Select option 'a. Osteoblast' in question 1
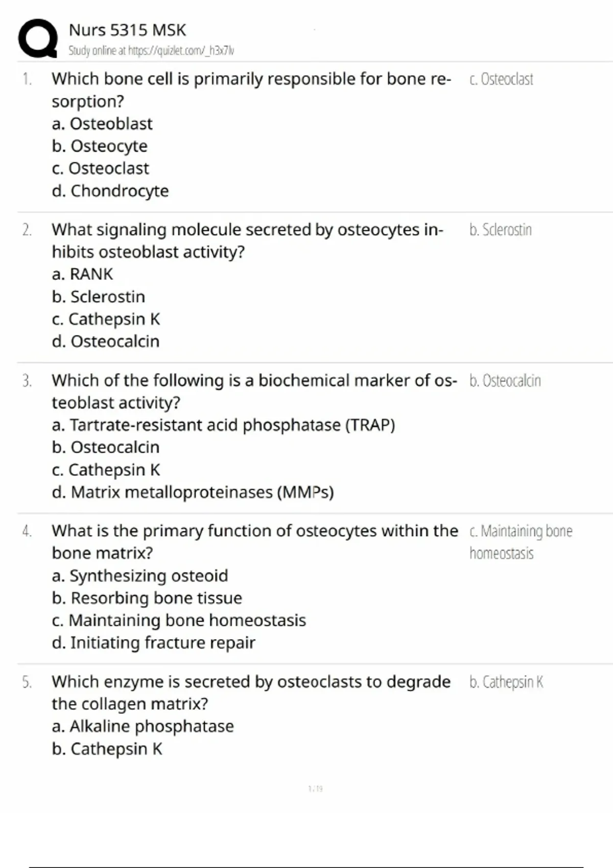Viewport: 613px width, 868px height. coord(102,124)
